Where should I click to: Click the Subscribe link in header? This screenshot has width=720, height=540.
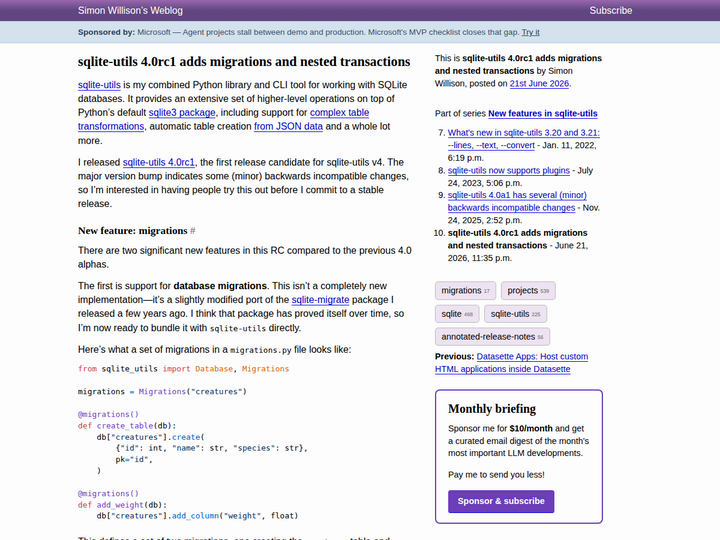611,11
